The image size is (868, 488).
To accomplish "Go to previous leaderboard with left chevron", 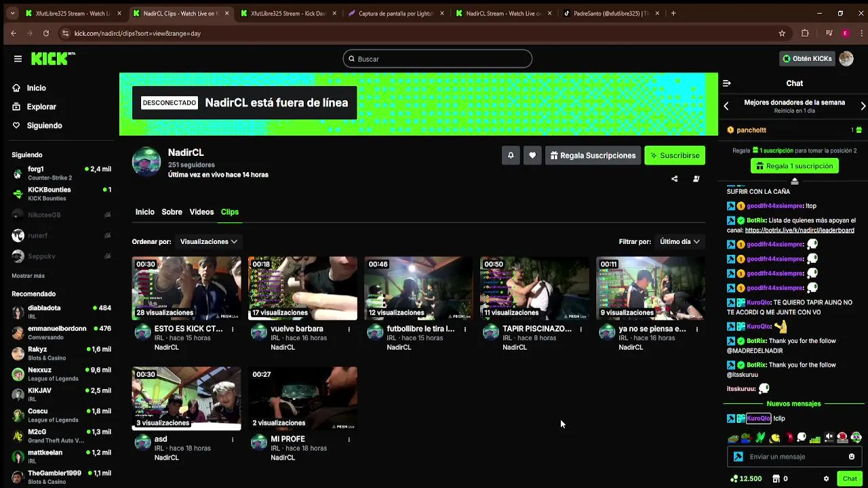I will 726,106.
